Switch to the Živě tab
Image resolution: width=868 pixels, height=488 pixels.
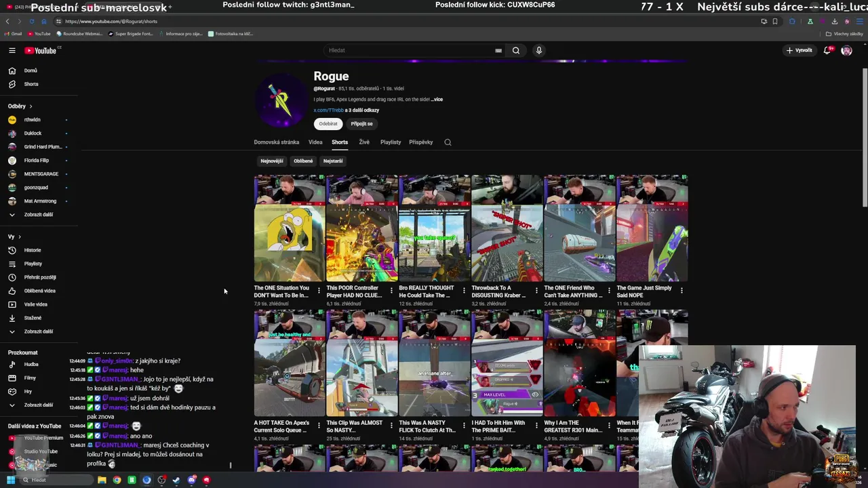pyautogui.click(x=364, y=142)
